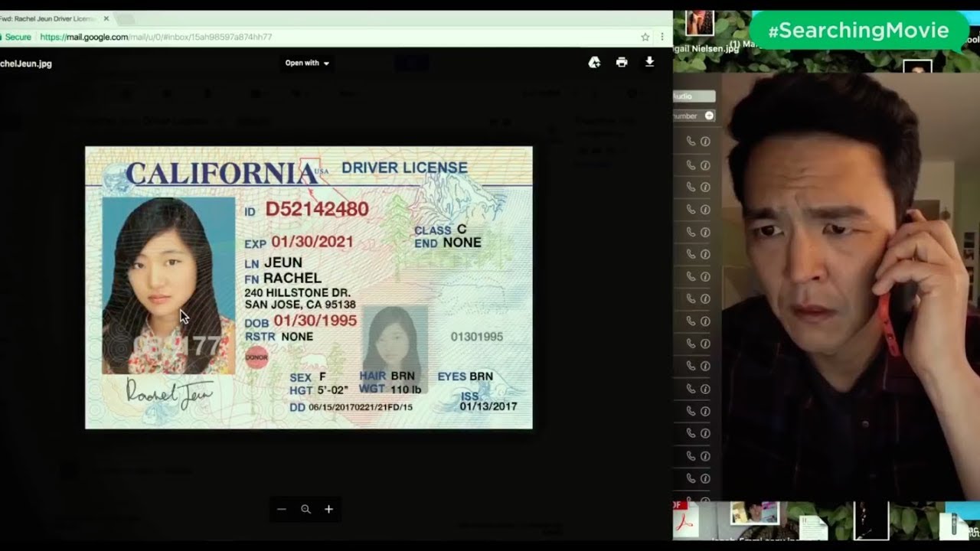Bookmark the page using the star icon

point(645,37)
